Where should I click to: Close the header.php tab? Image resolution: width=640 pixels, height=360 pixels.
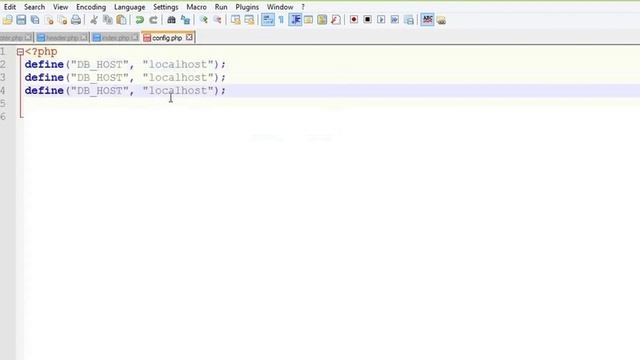[83, 37]
